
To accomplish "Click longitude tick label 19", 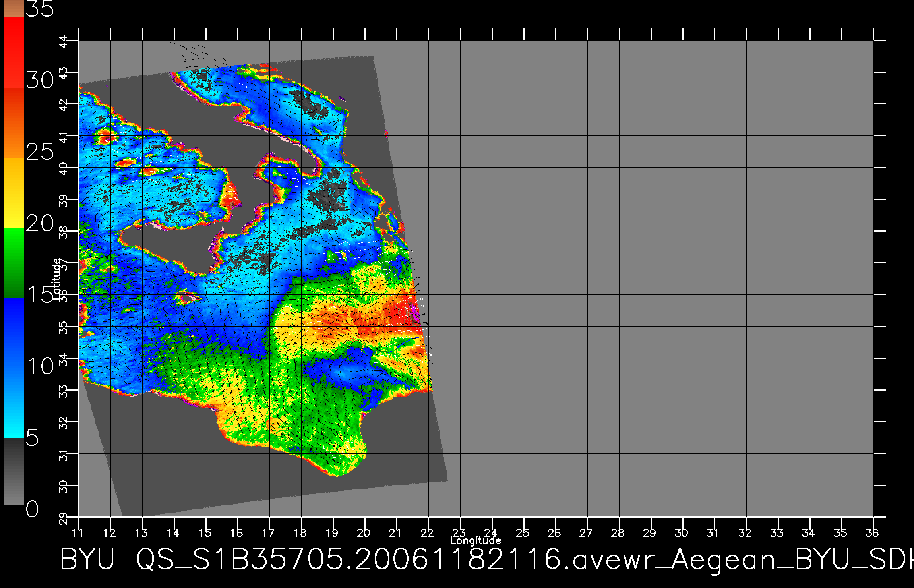I will 332,533.
